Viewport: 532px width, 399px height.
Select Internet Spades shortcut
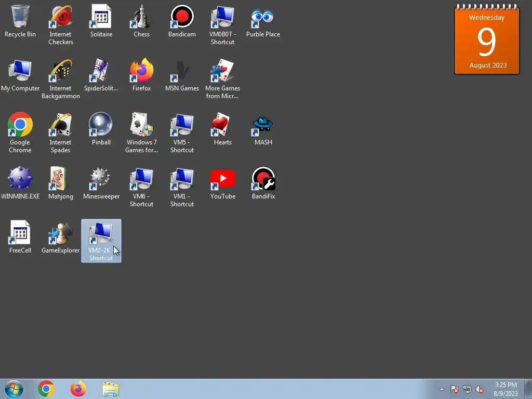pyautogui.click(x=61, y=133)
